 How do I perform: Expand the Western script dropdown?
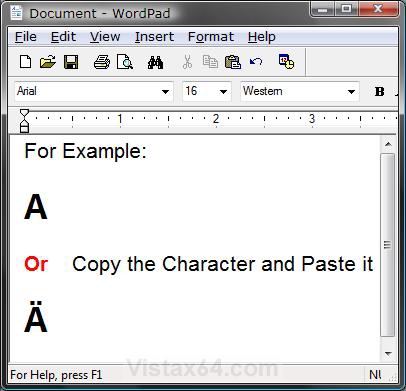tap(351, 92)
